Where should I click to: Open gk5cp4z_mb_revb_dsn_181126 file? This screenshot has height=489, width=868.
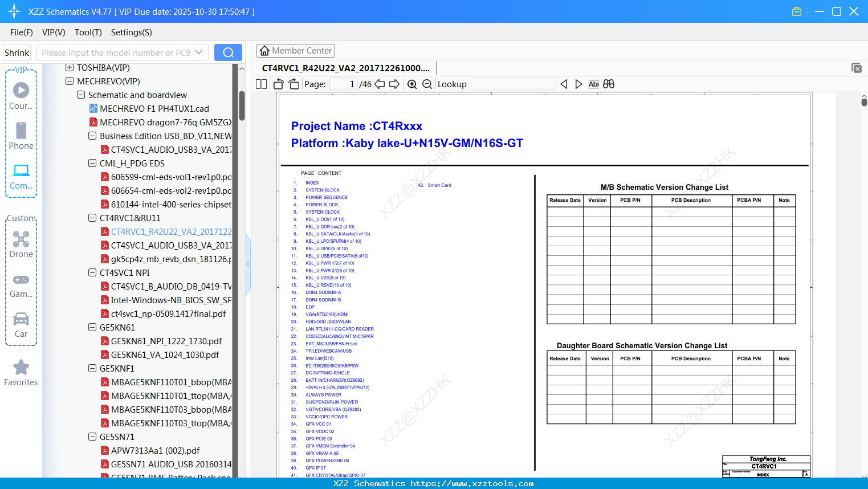click(166, 259)
